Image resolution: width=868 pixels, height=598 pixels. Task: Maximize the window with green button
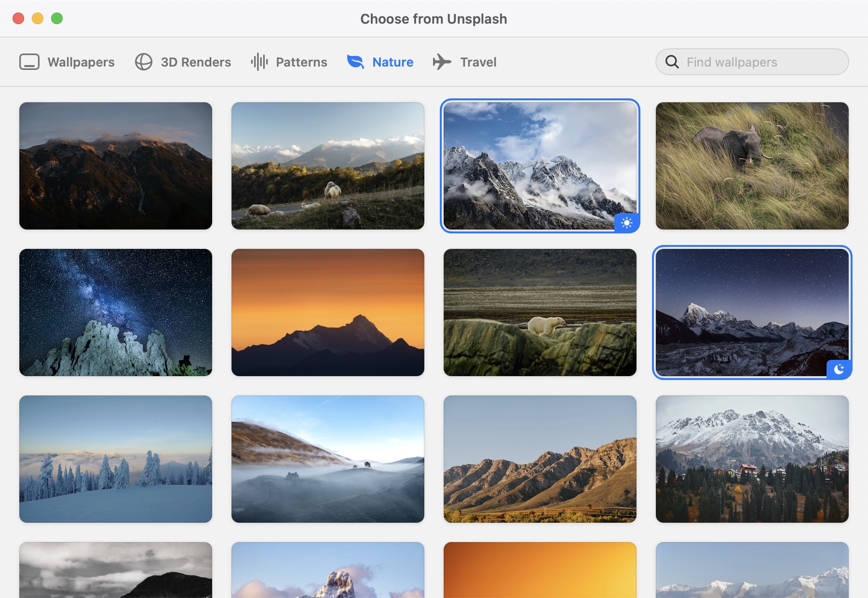[x=57, y=18]
